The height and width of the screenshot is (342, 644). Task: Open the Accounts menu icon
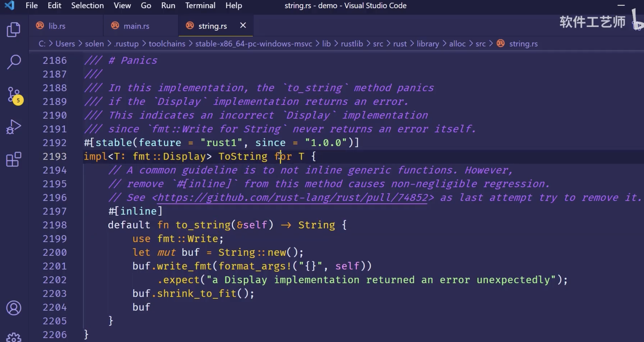click(x=13, y=308)
